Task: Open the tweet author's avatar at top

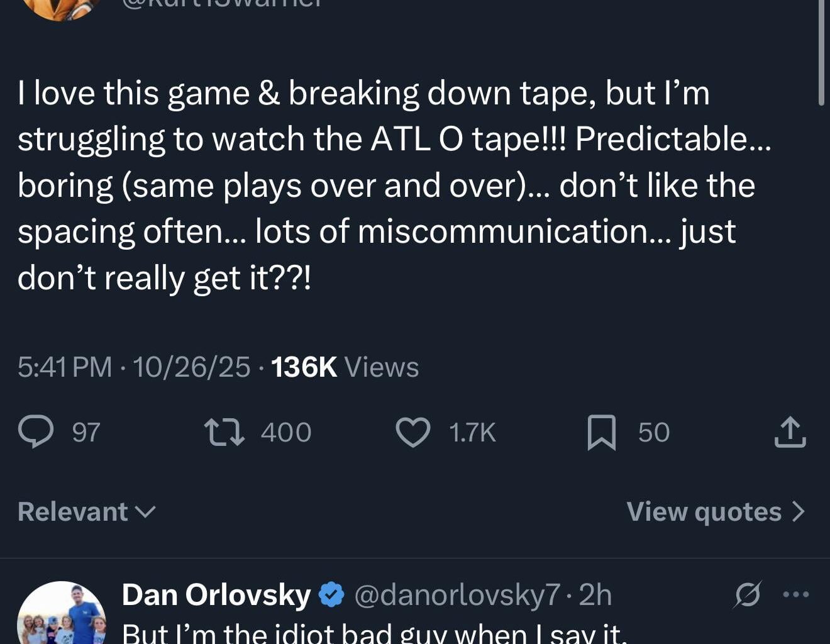Action: [x=61, y=8]
